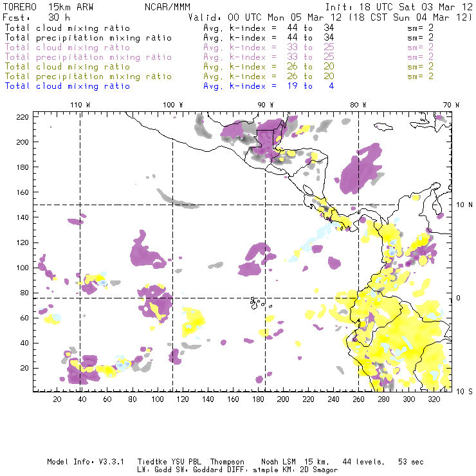
Task: Click the first purple 'Avg. k-index = 33 to 25' text
Action: [269, 48]
